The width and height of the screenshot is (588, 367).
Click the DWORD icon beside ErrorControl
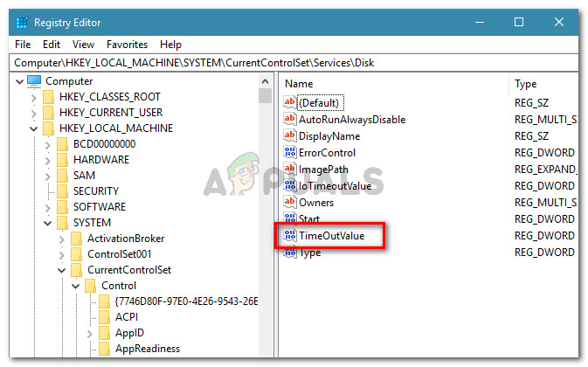coord(289,152)
